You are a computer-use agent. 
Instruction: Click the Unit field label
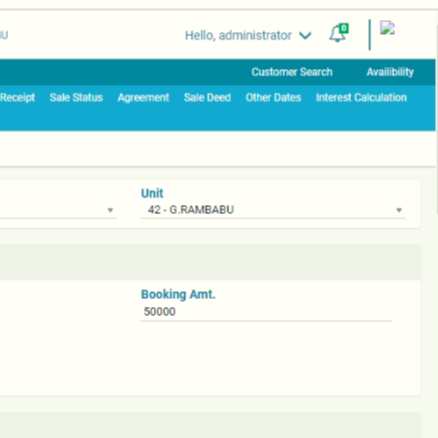click(x=152, y=193)
